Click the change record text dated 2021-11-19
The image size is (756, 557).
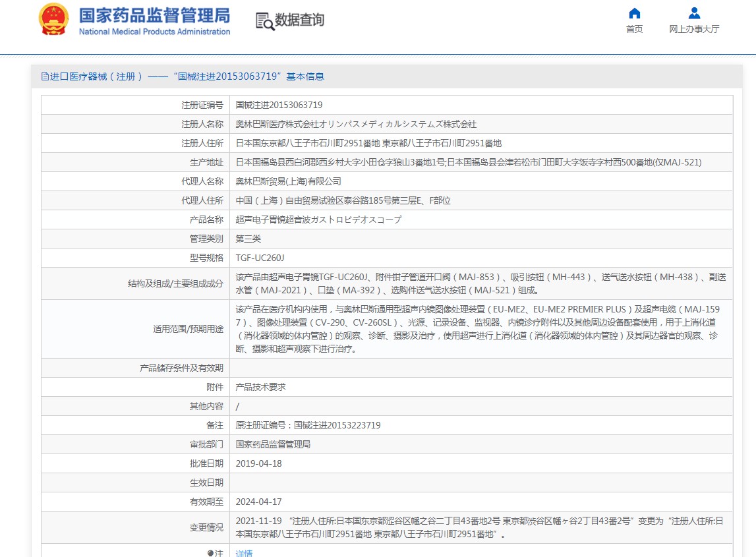tap(480, 527)
